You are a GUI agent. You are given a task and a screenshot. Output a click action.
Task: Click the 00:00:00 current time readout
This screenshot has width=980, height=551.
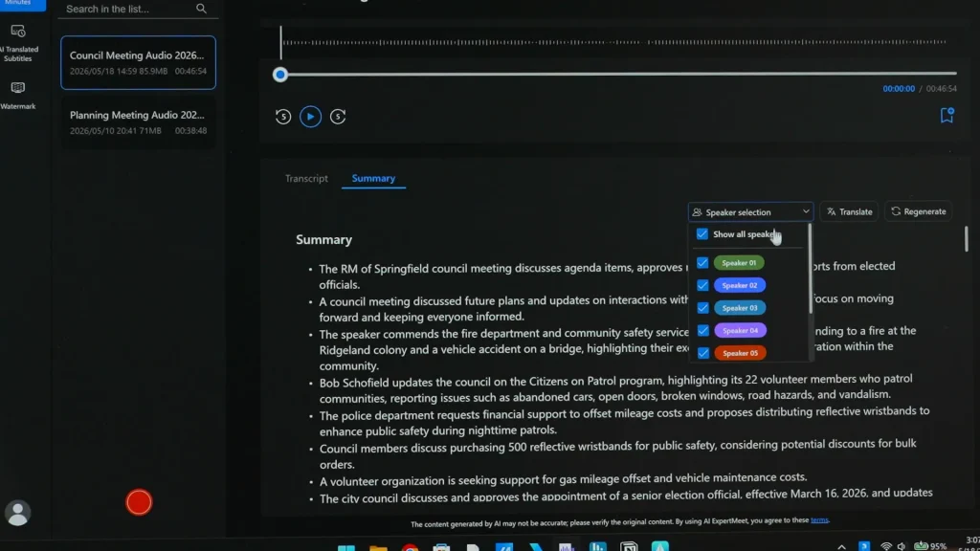[x=898, y=89]
